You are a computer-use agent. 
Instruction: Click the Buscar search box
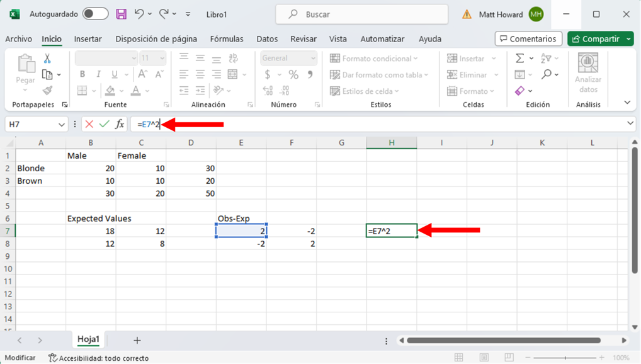[362, 14]
